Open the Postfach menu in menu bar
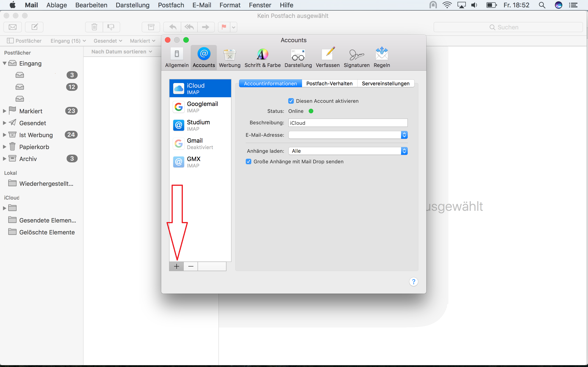Image resolution: width=588 pixels, height=367 pixels. pyautogui.click(x=171, y=5)
